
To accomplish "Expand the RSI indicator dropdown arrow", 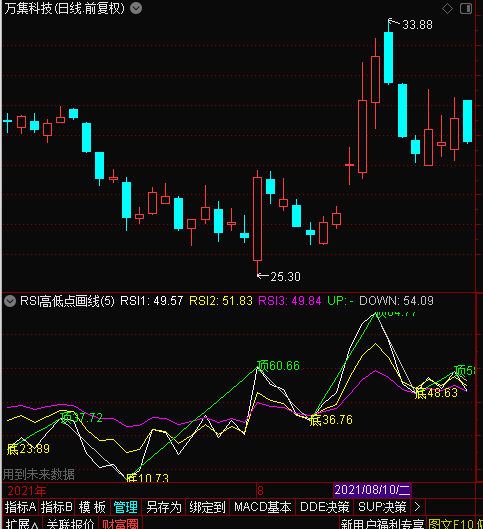I will [10, 301].
